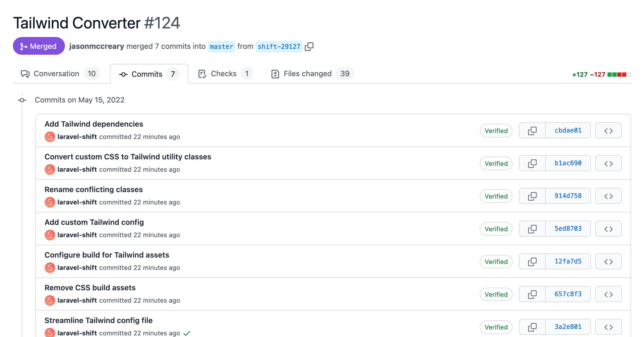The height and width of the screenshot is (337, 644).
Task: Show Verified signature for 12fa7d5
Action: pos(496,262)
